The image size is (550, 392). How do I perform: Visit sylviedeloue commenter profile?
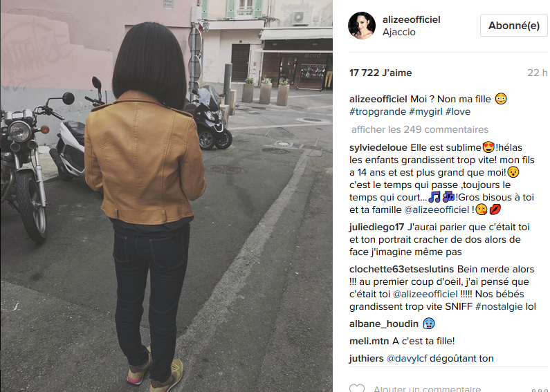[x=378, y=148]
